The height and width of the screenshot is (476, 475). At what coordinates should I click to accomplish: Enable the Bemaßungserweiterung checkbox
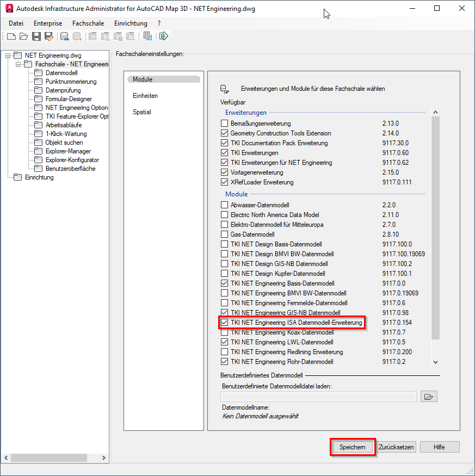(x=224, y=123)
